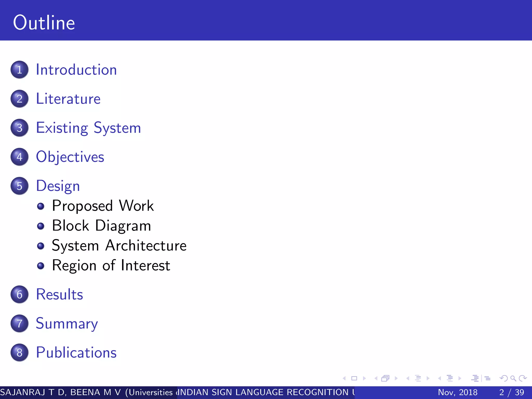The width and height of the screenshot is (532, 399).
Task: Click the next frame arrow after stacked rectangles
Action: (396, 378)
